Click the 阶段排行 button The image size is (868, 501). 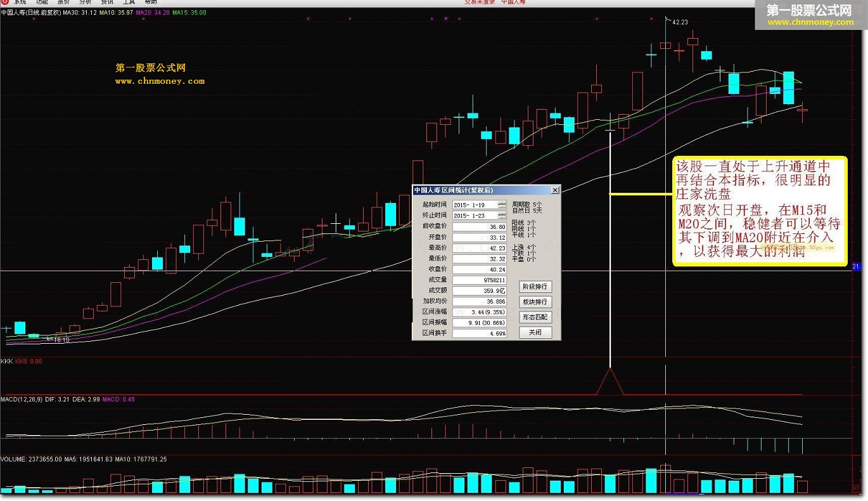click(x=535, y=287)
